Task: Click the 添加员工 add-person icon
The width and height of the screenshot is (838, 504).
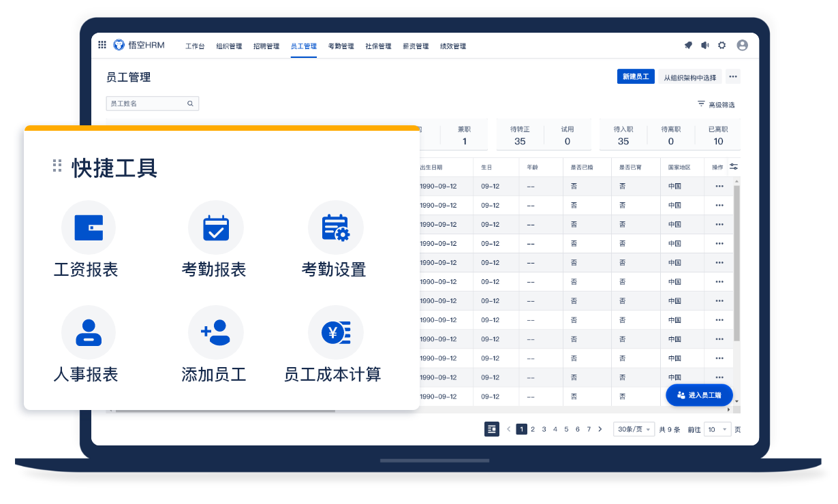Action: 215,332
